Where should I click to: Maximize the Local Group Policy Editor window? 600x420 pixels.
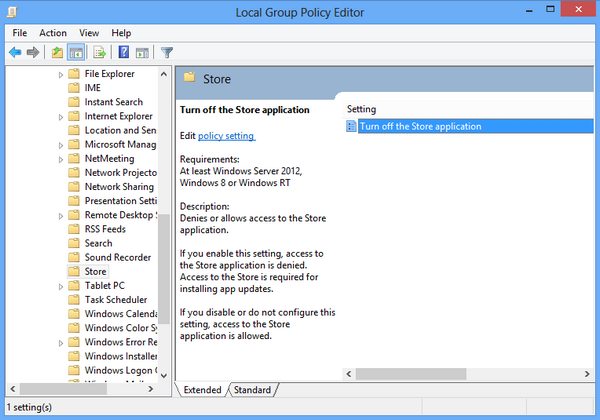pyautogui.click(x=550, y=10)
